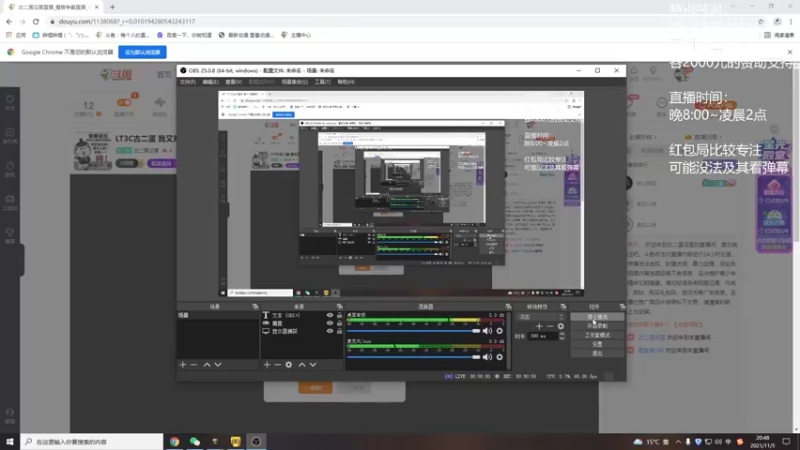Toggle visibility of the 显示器捕获 source
Image resolution: width=800 pixels, height=450 pixels.
coord(330,331)
